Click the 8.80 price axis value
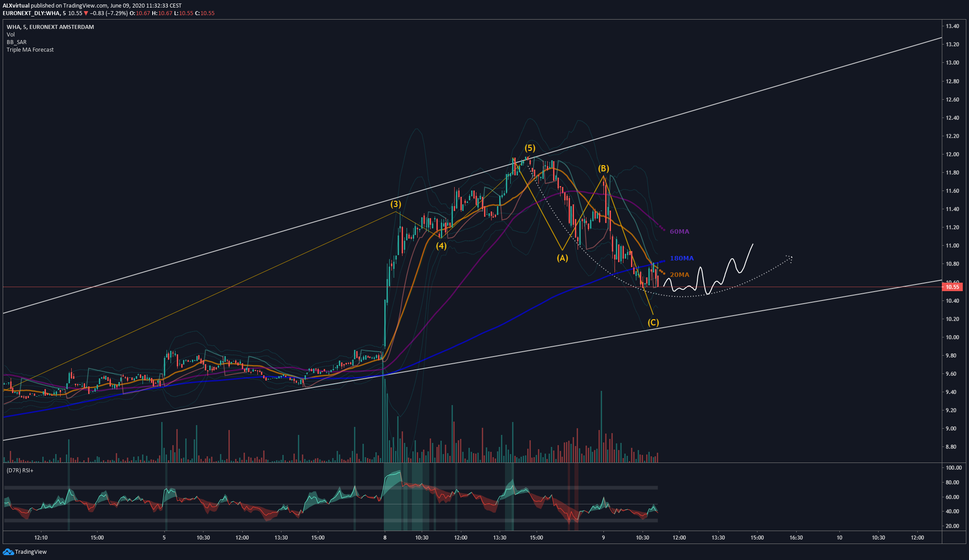 pos(951,447)
